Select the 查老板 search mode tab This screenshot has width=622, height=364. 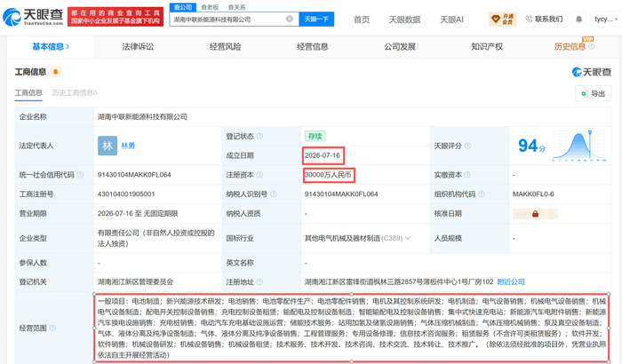point(210,7)
